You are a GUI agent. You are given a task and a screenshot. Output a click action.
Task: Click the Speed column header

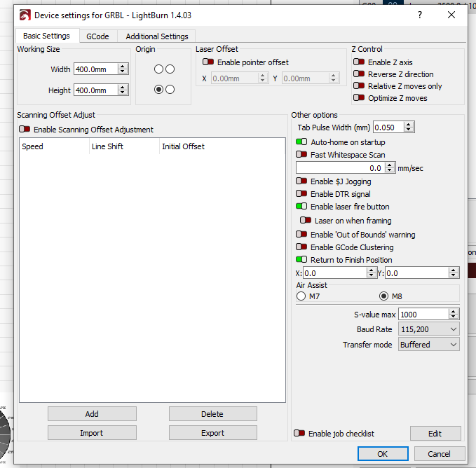[55, 146]
